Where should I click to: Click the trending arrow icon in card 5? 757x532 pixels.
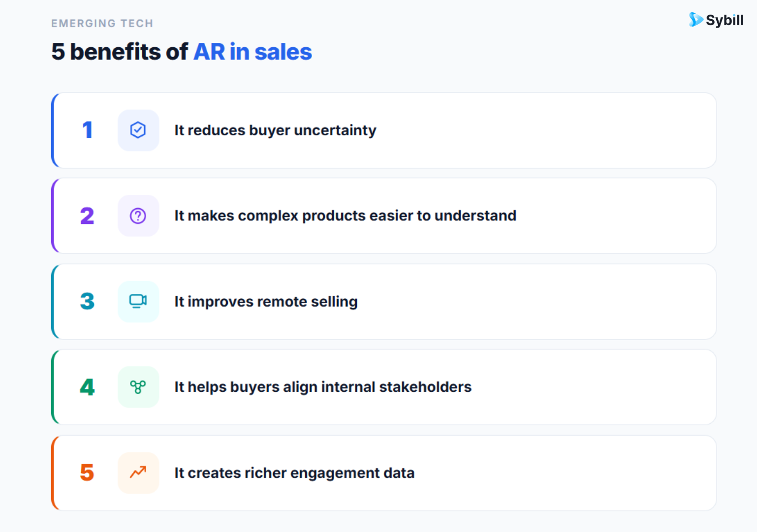(138, 472)
